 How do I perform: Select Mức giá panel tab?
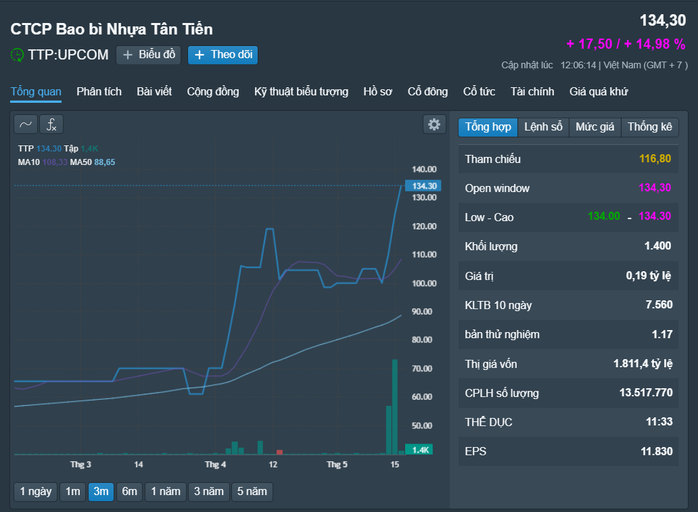click(595, 127)
